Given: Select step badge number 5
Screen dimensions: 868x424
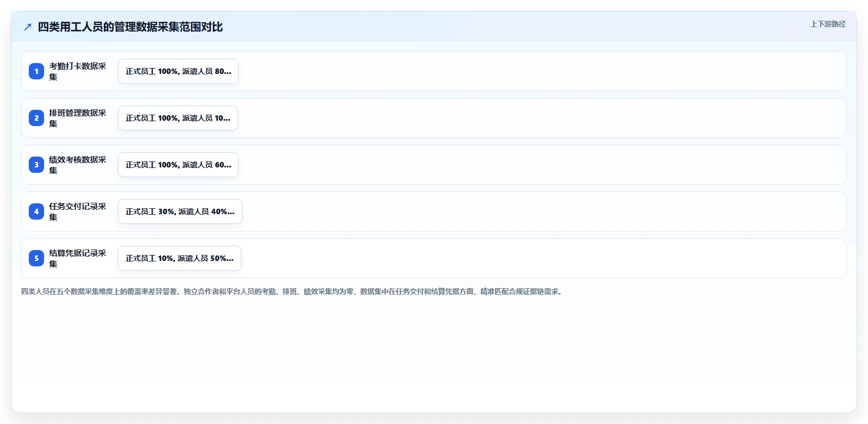Looking at the screenshot, I should [36, 258].
